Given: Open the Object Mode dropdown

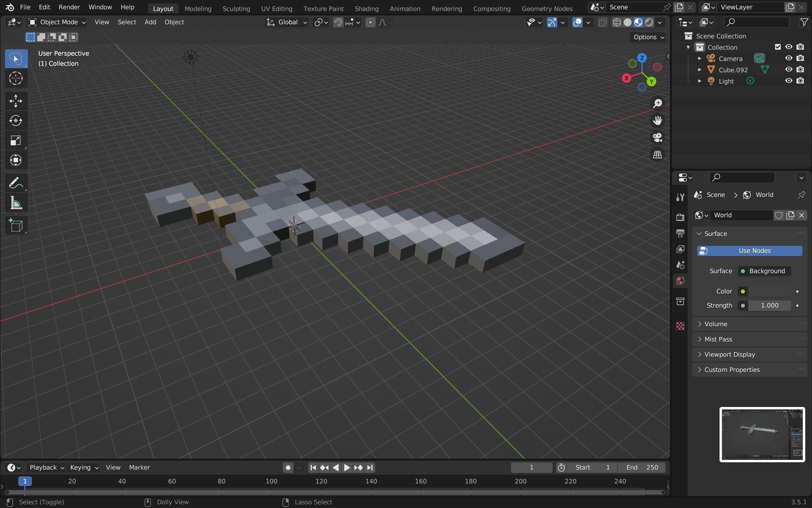Looking at the screenshot, I should [57, 22].
